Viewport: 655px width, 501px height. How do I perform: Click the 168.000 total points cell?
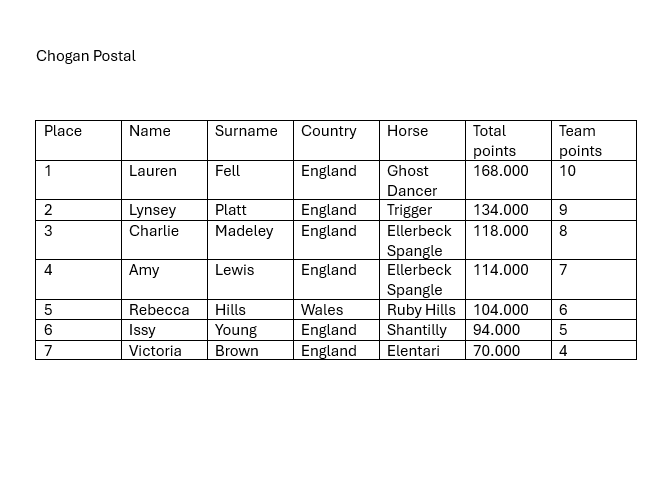[x=500, y=171]
